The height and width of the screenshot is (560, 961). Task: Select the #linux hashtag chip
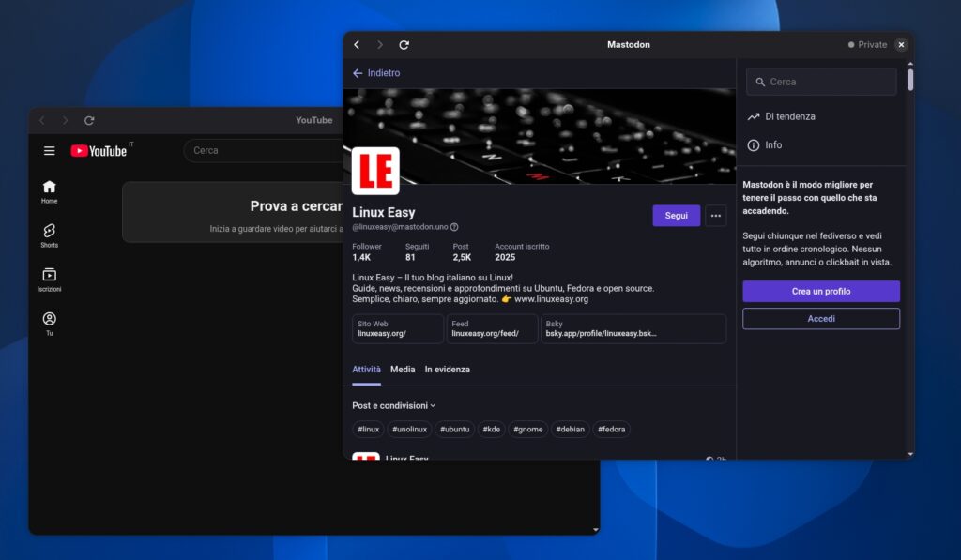pos(368,430)
